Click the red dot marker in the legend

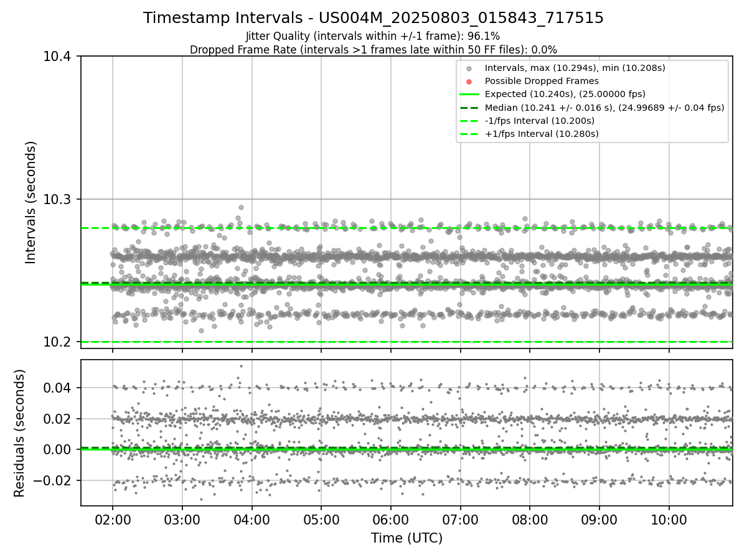point(469,82)
